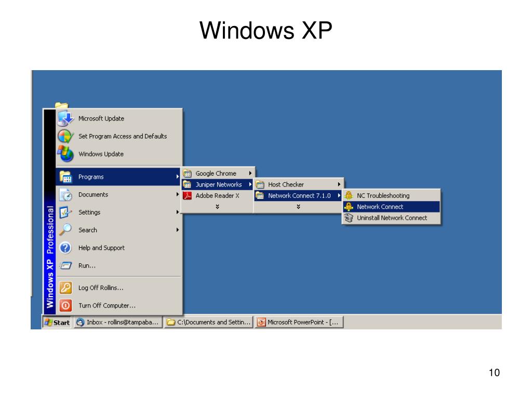Select Uninstall Network Connect

[x=392, y=218]
